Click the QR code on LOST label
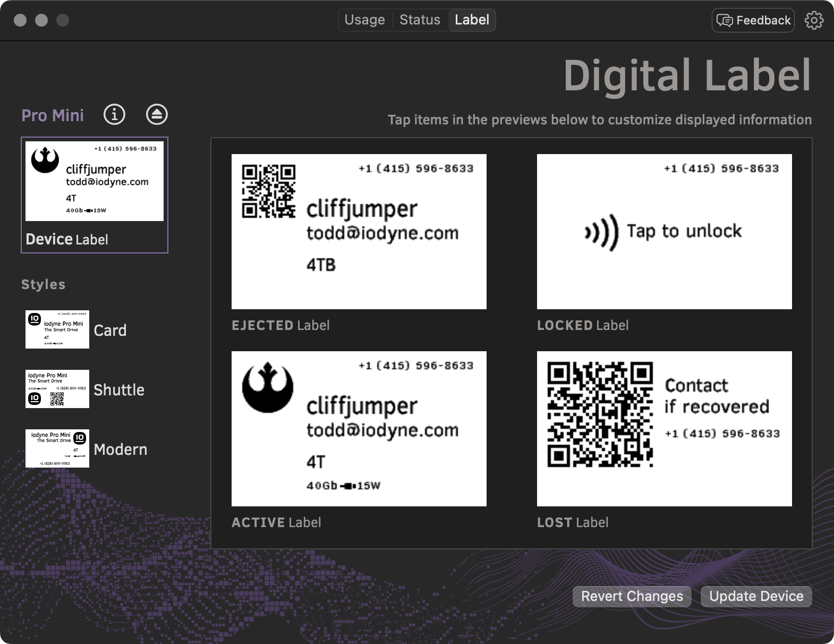834x644 pixels. point(600,414)
